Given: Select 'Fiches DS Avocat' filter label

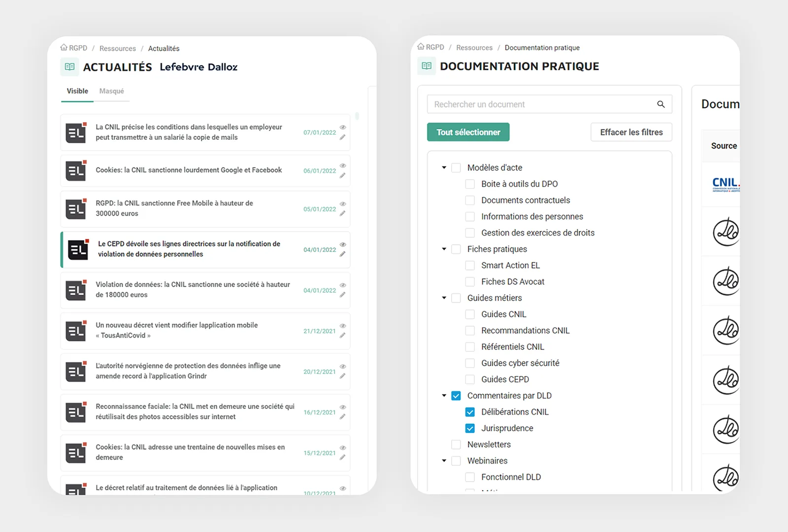Looking at the screenshot, I should click(x=513, y=282).
